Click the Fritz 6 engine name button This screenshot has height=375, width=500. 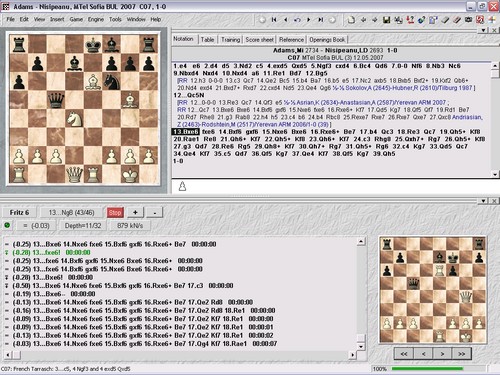[19, 212]
